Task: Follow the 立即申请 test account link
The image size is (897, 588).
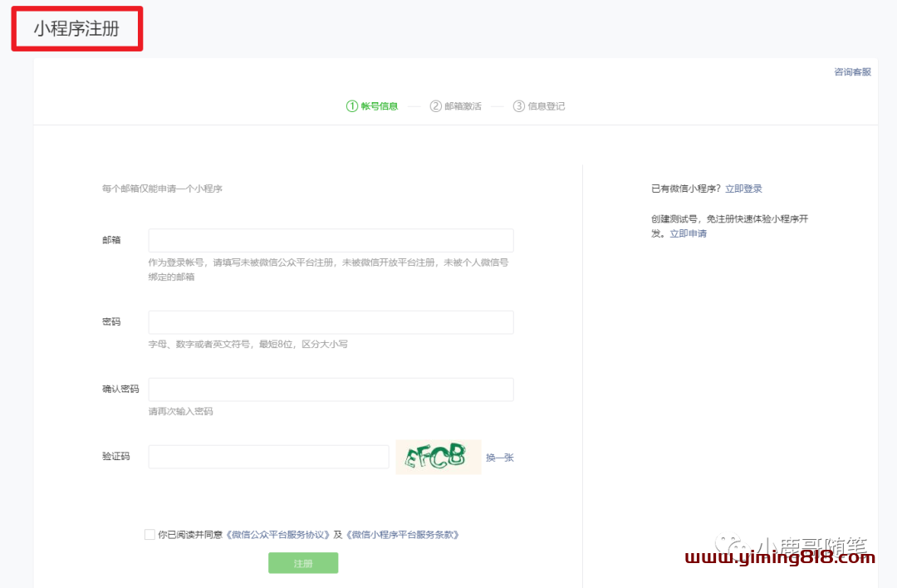Action: click(x=689, y=234)
